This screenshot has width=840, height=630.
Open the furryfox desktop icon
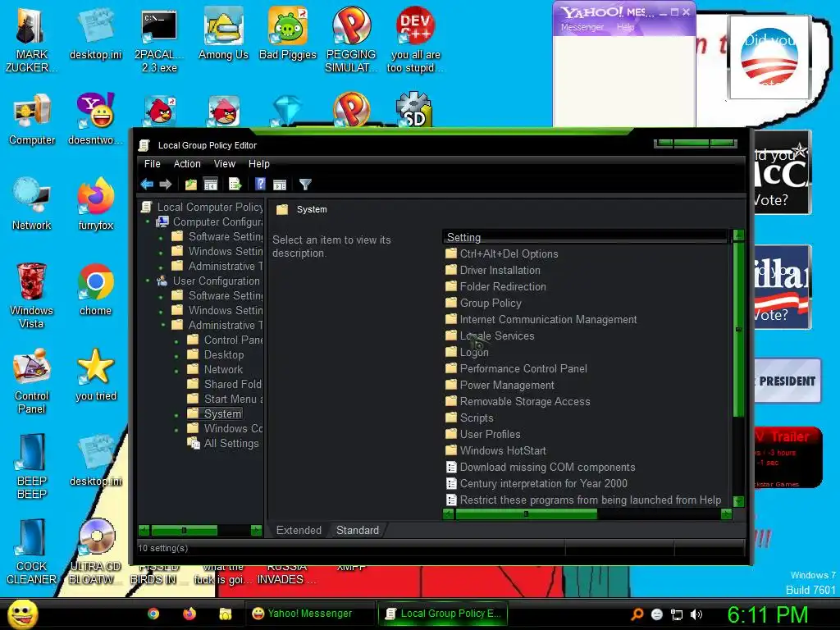pos(95,204)
